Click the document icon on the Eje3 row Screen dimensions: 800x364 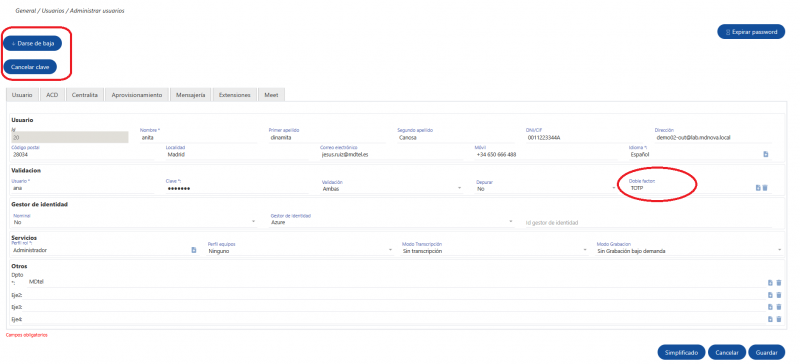click(x=770, y=307)
